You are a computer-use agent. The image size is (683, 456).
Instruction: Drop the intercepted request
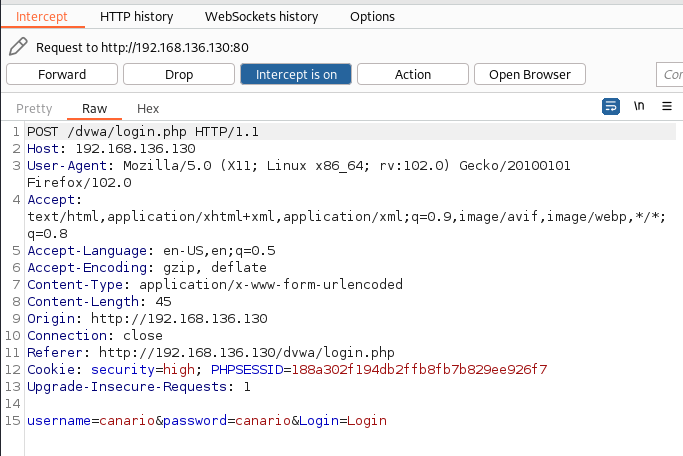(179, 74)
